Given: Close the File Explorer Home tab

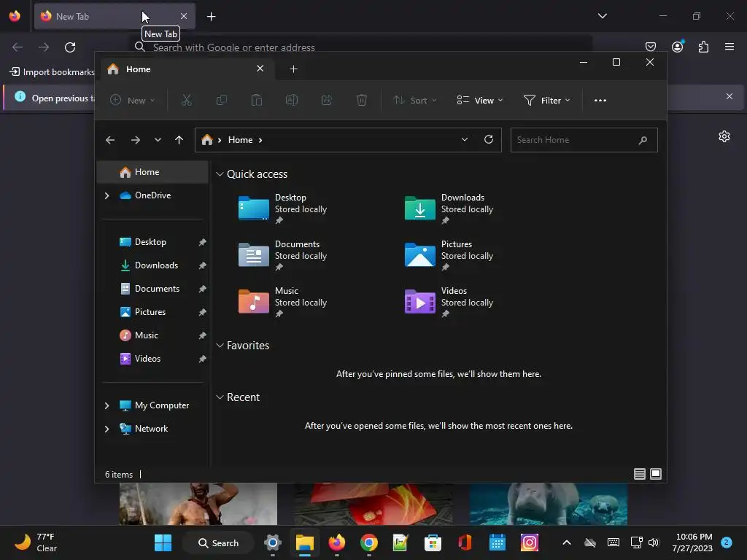Looking at the screenshot, I should (x=260, y=69).
